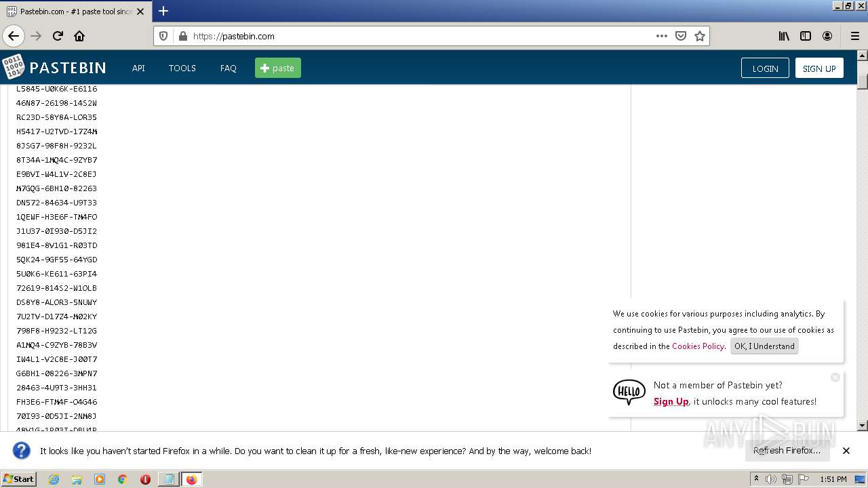Dismiss the Not a member popup
Viewport: 868px width, 488px height.
pyautogui.click(x=835, y=377)
